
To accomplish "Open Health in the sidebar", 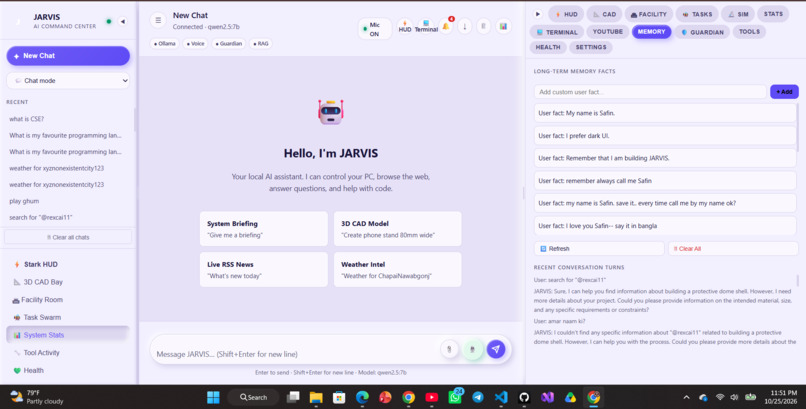I will coord(68,370).
